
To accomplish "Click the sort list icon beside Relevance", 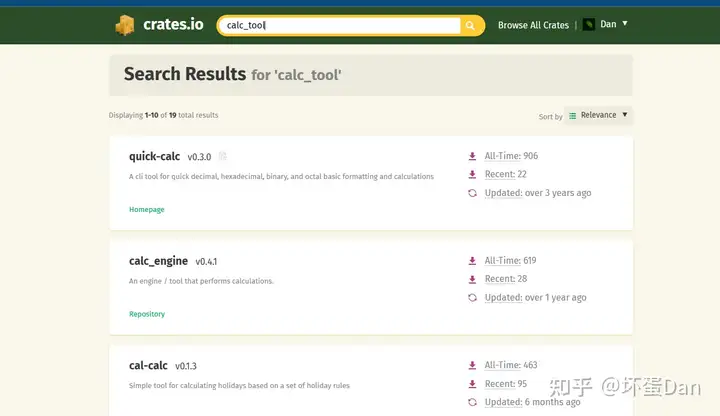I will point(573,116).
